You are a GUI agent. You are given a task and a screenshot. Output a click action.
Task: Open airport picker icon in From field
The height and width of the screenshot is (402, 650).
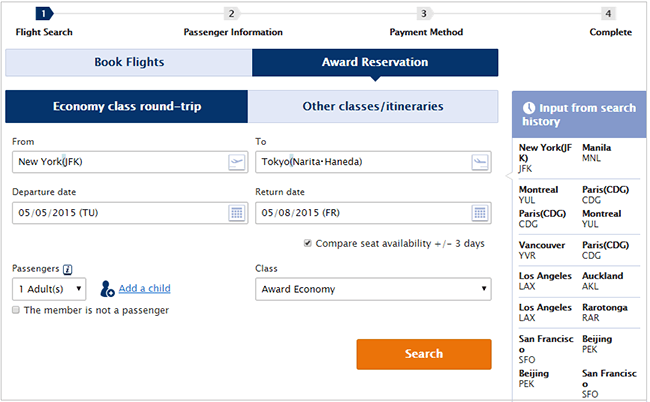coord(237,162)
